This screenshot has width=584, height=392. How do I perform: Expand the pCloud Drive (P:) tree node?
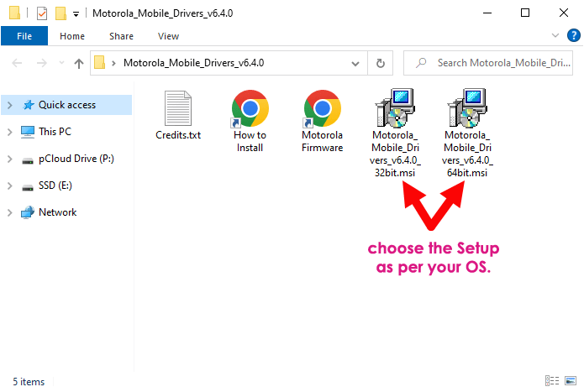point(10,159)
